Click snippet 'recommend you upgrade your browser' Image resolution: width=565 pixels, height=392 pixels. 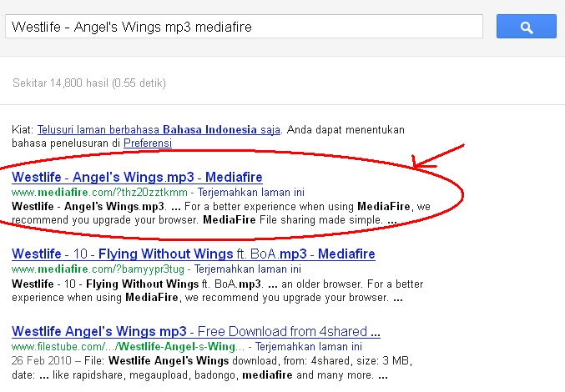tap(104, 220)
